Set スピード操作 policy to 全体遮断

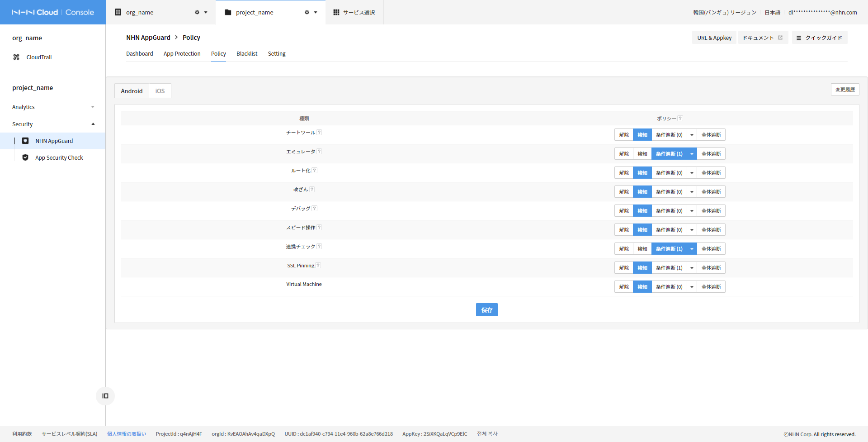coord(711,230)
